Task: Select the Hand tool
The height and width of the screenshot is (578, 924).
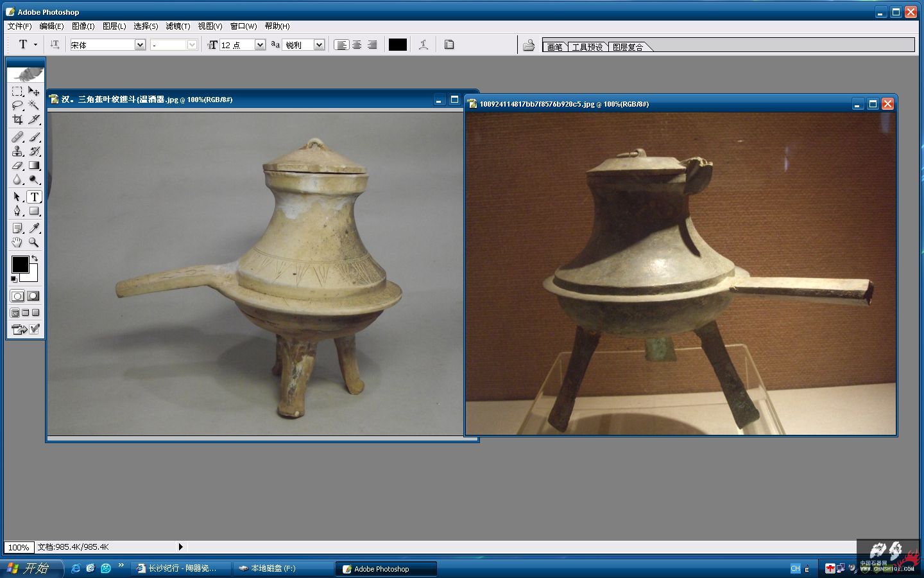Action: (x=17, y=242)
